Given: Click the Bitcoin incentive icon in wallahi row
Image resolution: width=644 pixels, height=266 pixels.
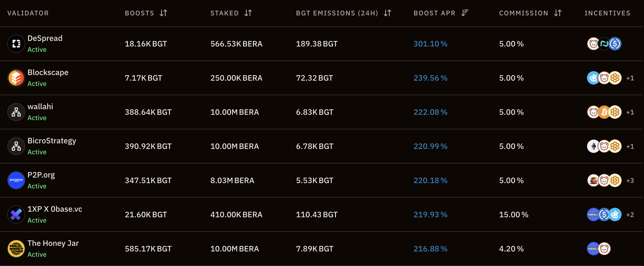Looking at the screenshot, I should (604, 112).
